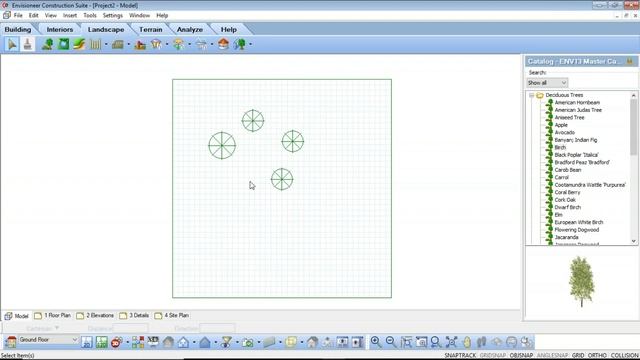This screenshot has height=360, width=640.
Task: Zoom in with plus magnifier icon
Action: click(x=376, y=342)
